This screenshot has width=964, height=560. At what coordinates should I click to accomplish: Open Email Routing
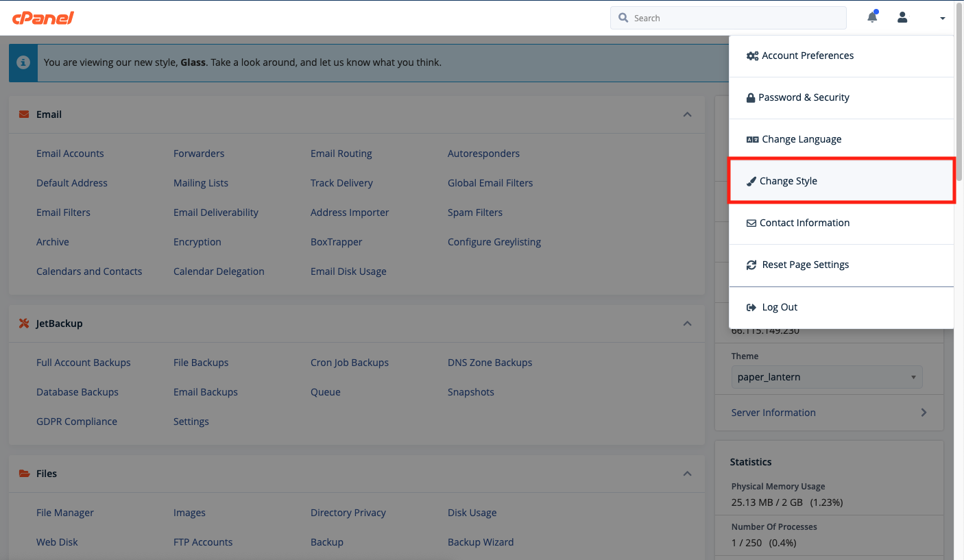coord(341,154)
